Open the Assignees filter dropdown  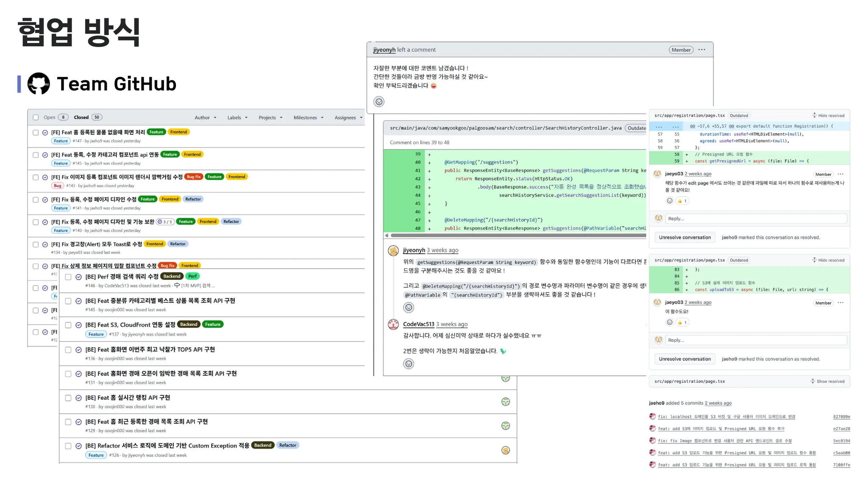[348, 118]
